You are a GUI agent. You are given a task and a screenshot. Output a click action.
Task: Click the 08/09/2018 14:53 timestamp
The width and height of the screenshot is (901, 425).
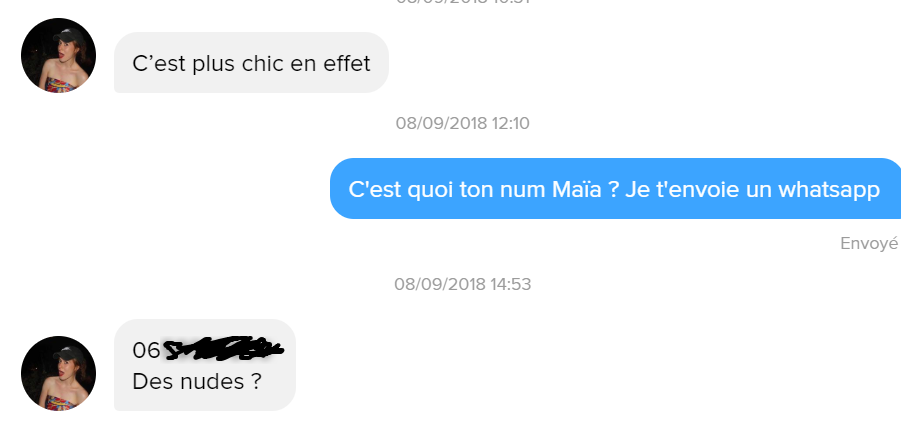462,284
